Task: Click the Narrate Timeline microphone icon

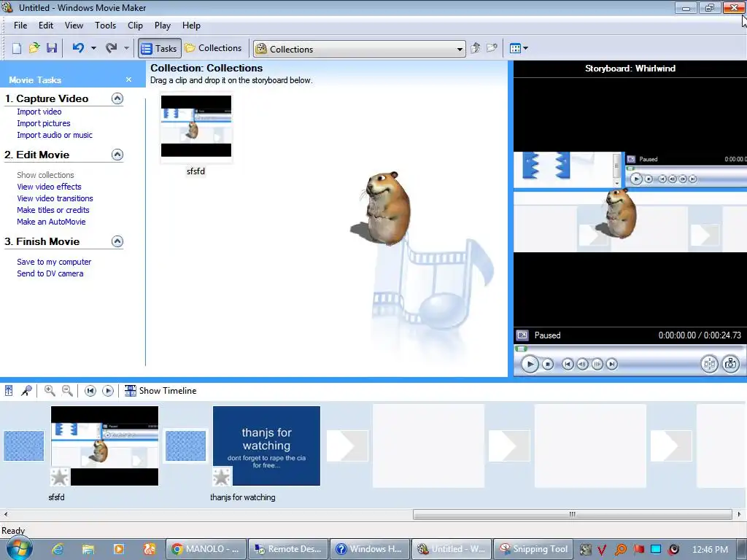Action: click(x=26, y=391)
